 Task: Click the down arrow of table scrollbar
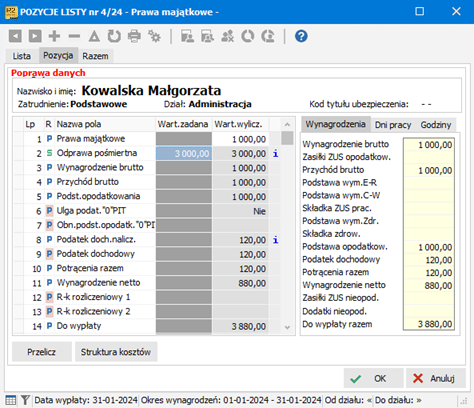287,327
